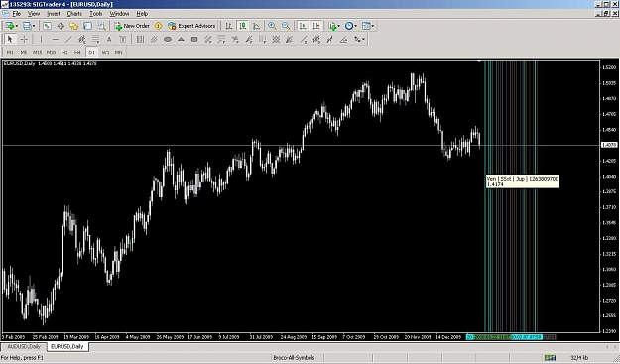Viewport: 620px width, 364px height.
Task: Open the Window menu
Action: [119, 14]
